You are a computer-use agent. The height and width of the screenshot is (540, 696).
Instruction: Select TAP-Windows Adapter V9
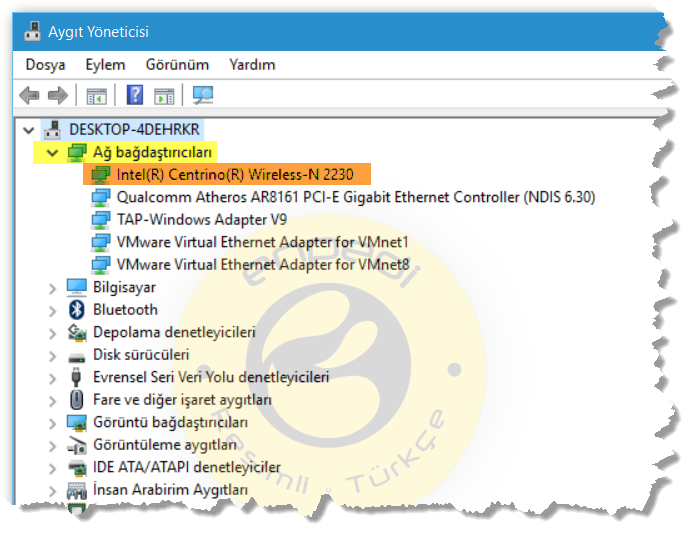(202, 220)
